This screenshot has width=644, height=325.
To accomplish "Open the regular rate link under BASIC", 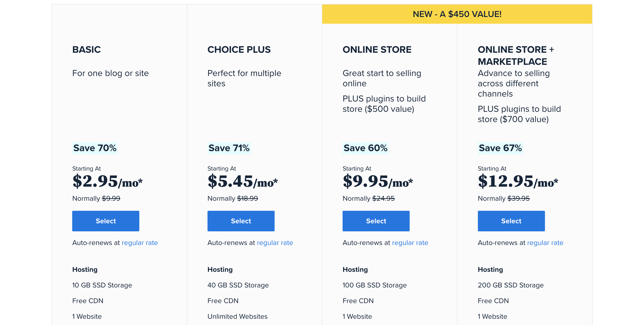I will click(x=140, y=243).
